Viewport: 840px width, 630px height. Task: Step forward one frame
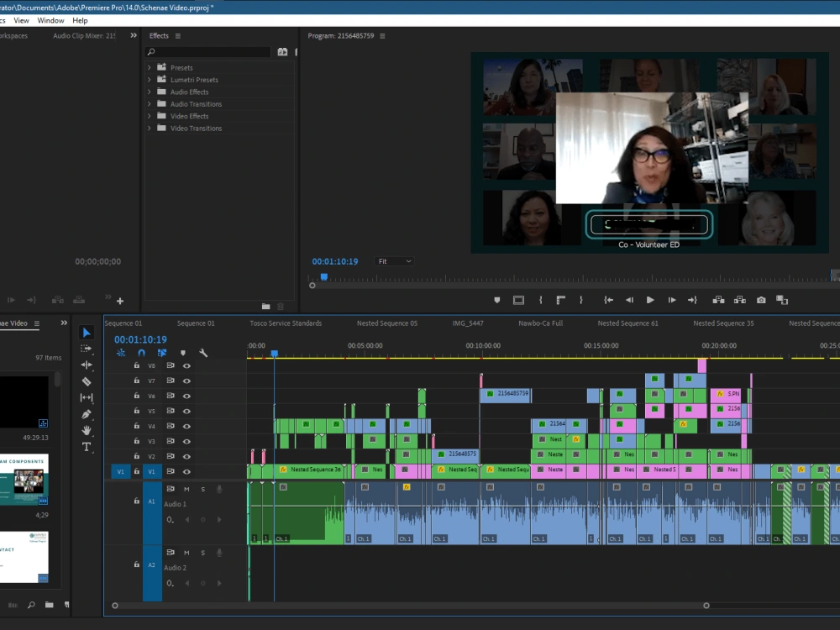(x=672, y=300)
